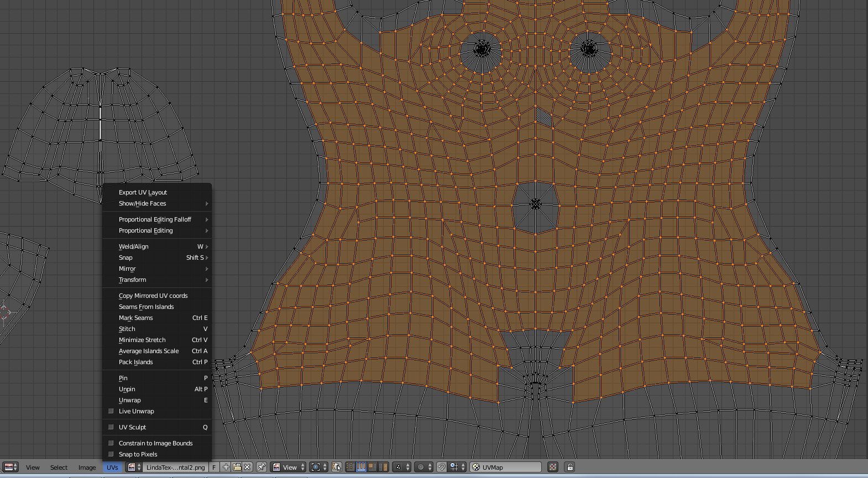Image resolution: width=868 pixels, height=478 pixels.
Task: Open the View mode dropdown
Action: coord(289,467)
